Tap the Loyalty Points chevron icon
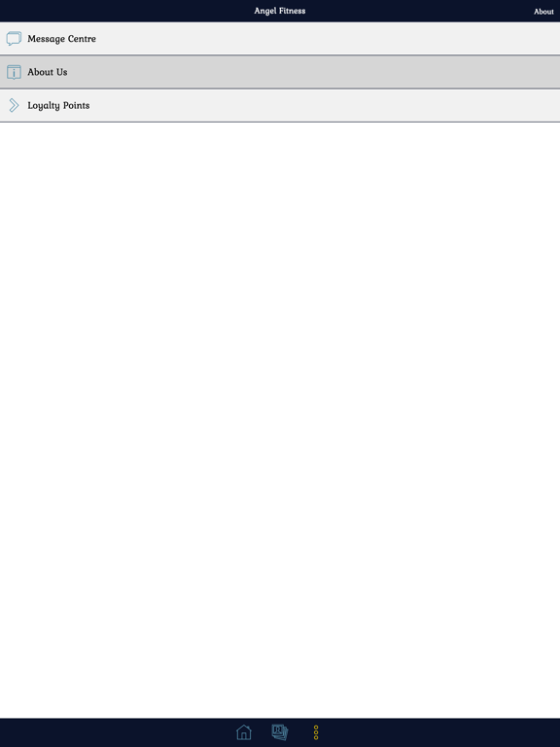The image size is (560, 747). click(x=14, y=105)
